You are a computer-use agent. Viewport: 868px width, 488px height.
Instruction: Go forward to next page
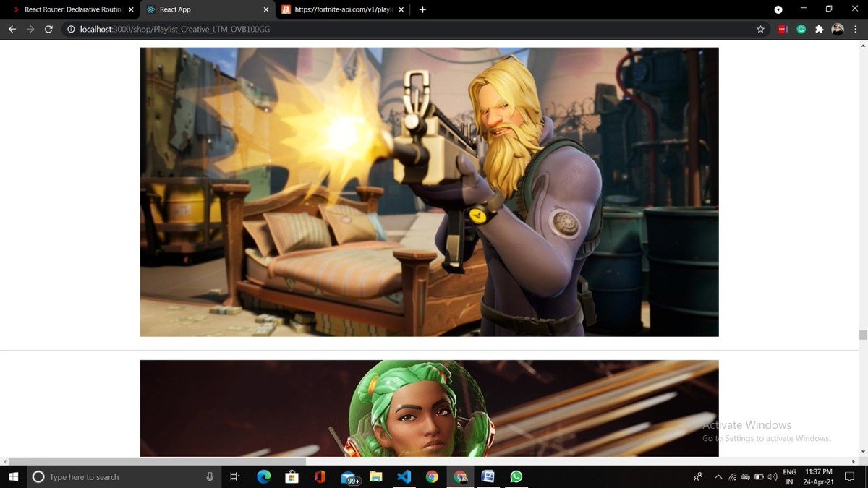(30, 30)
